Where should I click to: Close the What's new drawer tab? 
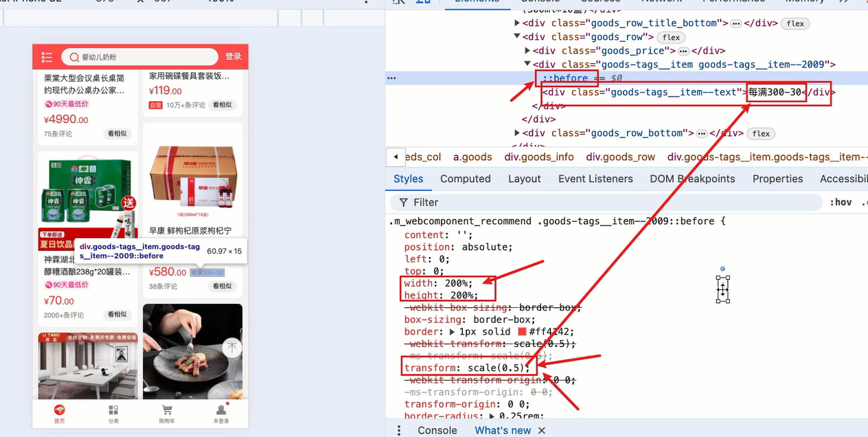(x=542, y=430)
